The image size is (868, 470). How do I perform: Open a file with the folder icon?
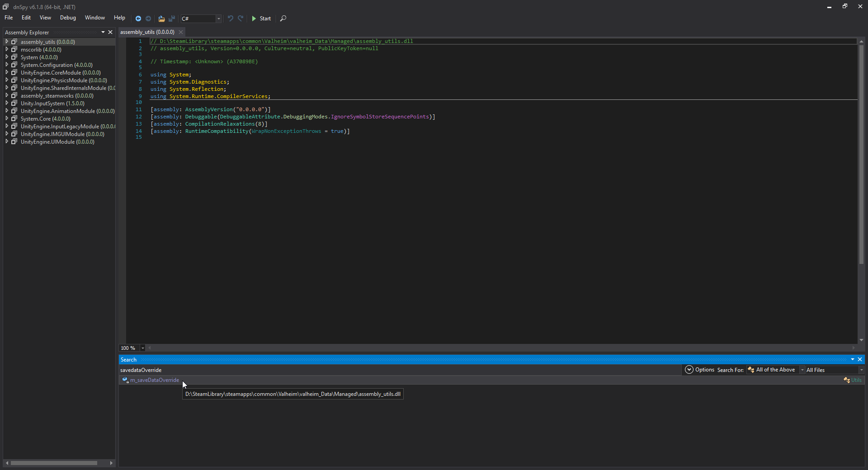click(161, 19)
